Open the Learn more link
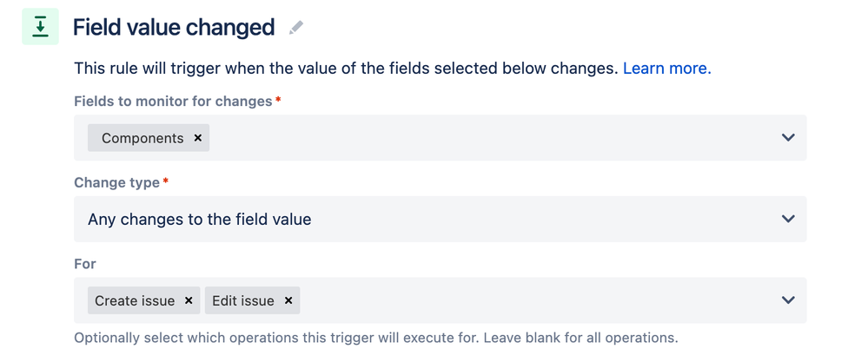The width and height of the screenshot is (868, 362). 667,69
